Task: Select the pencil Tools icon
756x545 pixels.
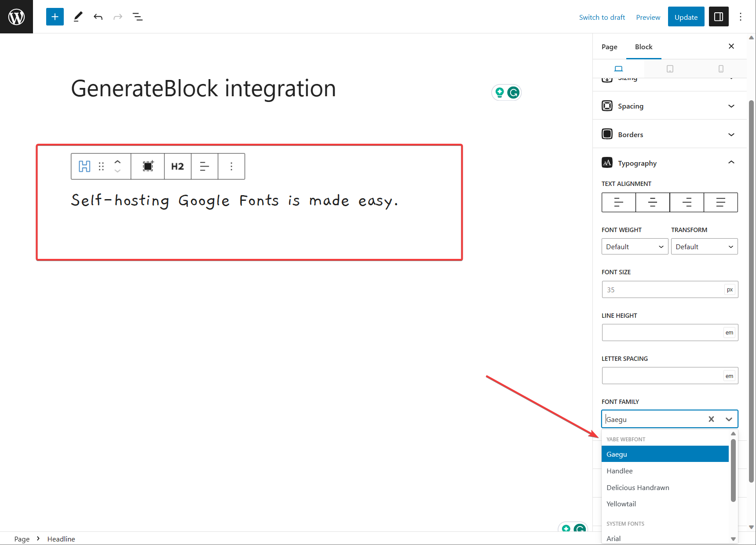Action: [x=78, y=17]
